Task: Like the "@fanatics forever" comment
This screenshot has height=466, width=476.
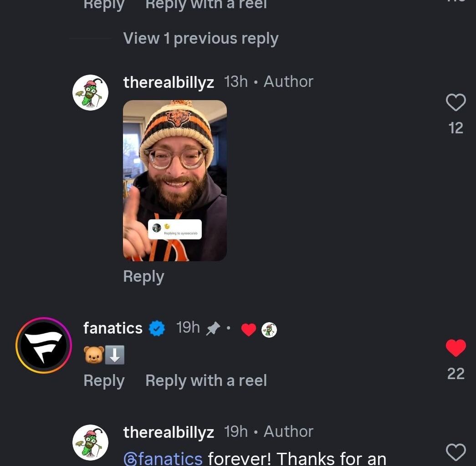Action: tap(456, 452)
